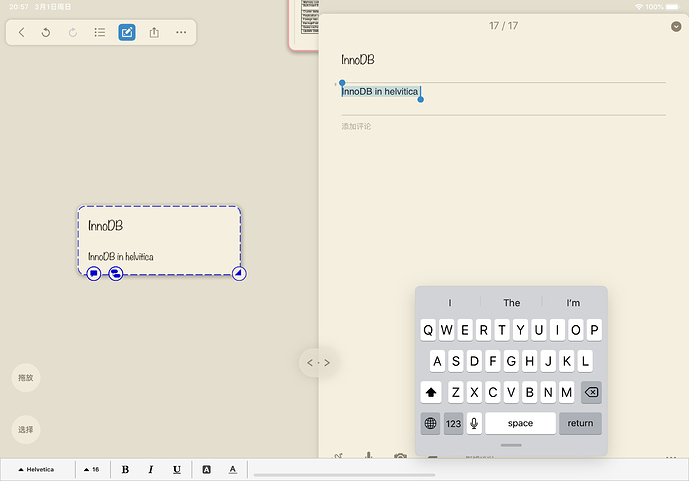Click the comment bubble icon on card

point(94,274)
